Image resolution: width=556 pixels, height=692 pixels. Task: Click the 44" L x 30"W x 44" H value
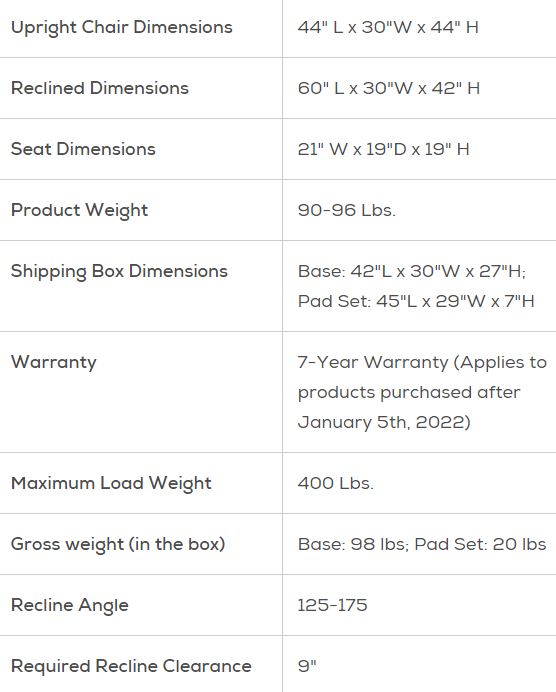coord(388,27)
